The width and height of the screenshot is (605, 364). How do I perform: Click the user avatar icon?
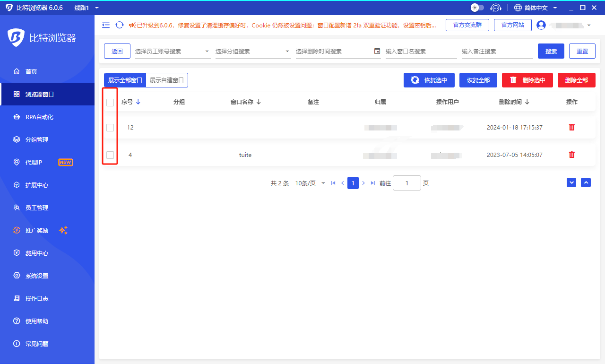click(542, 25)
